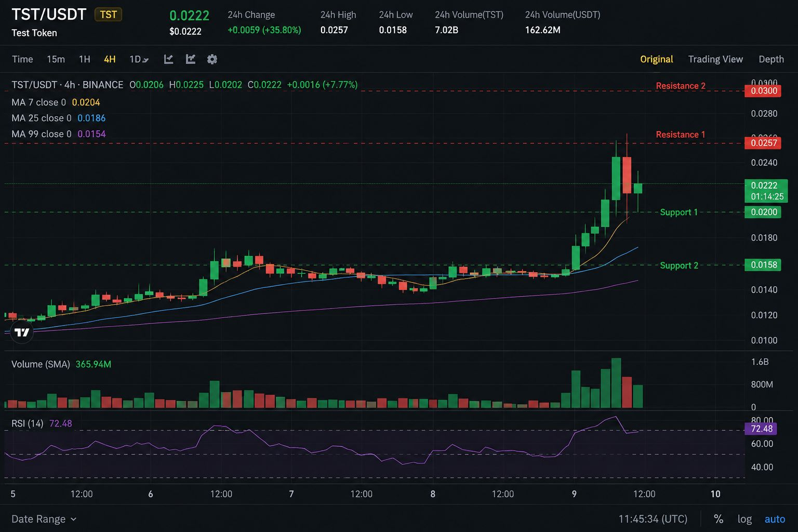The image size is (798, 532).
Task: Click the 0.0200 green price tag
Action: [763, 212]
